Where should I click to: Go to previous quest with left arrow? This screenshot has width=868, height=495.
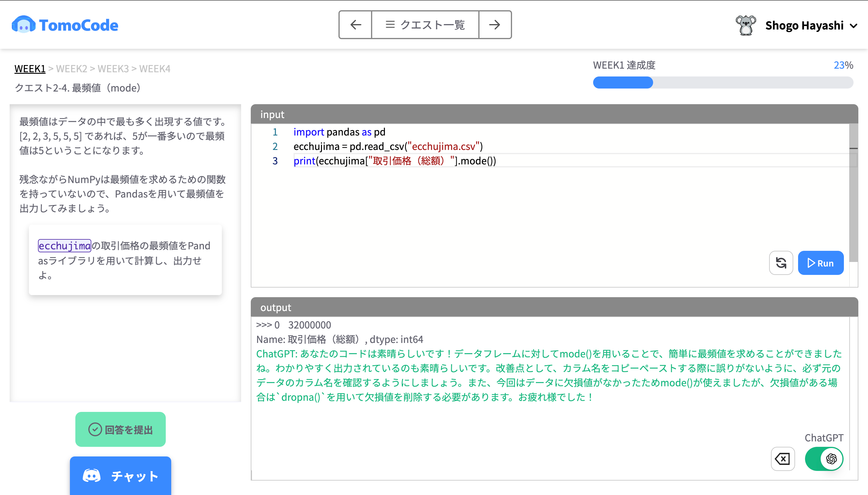pyautogui.click(x=355, y=24)
